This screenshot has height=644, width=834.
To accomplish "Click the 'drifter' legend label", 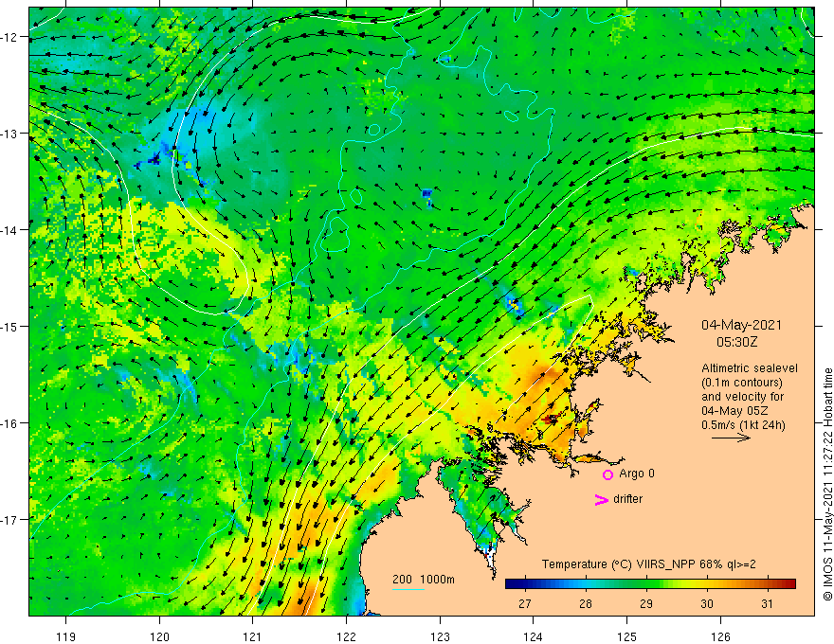I will point(627,499).
